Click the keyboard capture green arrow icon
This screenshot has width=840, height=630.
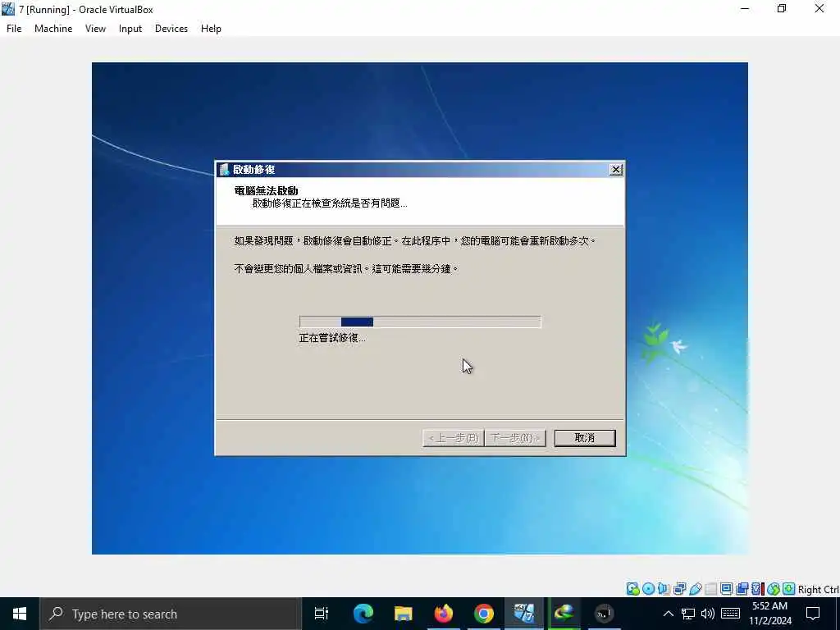(x=788, y=589)
